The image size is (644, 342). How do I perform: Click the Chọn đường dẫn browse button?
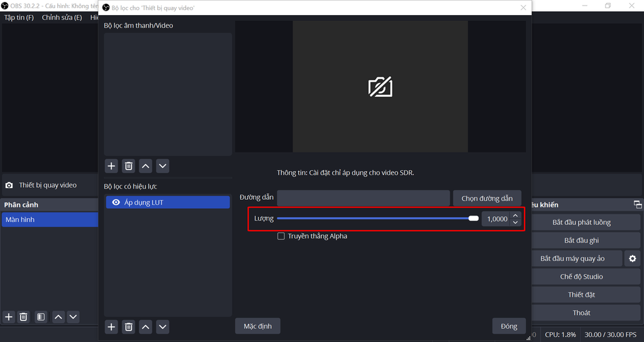point(487,198)
